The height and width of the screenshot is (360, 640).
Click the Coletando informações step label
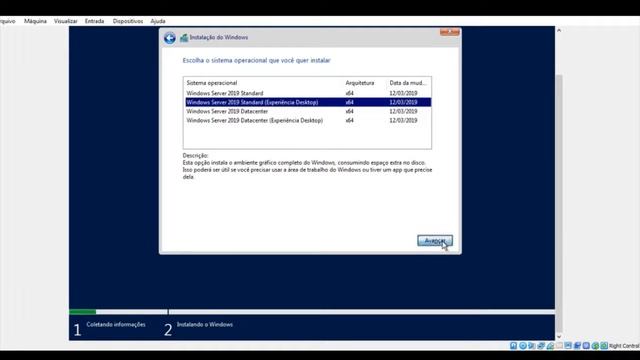116,324
